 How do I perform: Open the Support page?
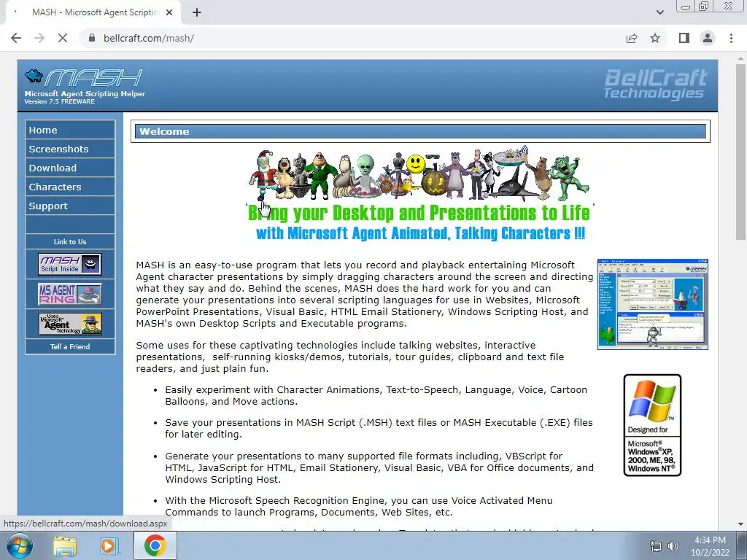tap(70, 206)
